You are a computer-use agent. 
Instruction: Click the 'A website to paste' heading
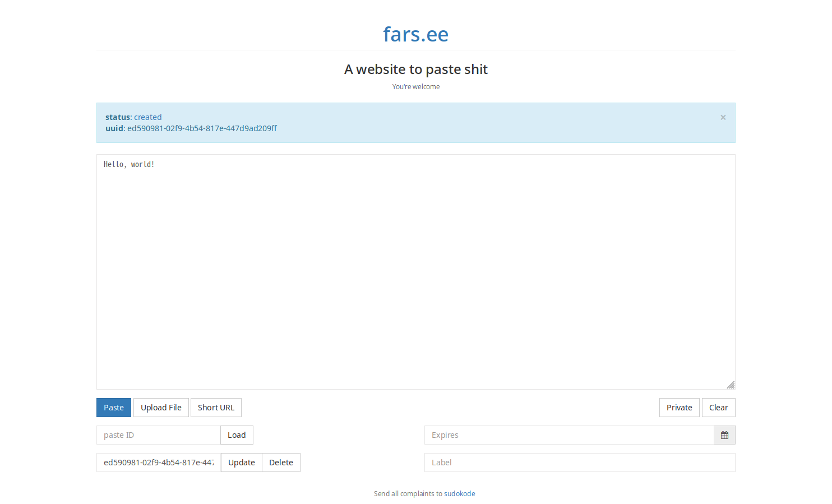[415, 70]
